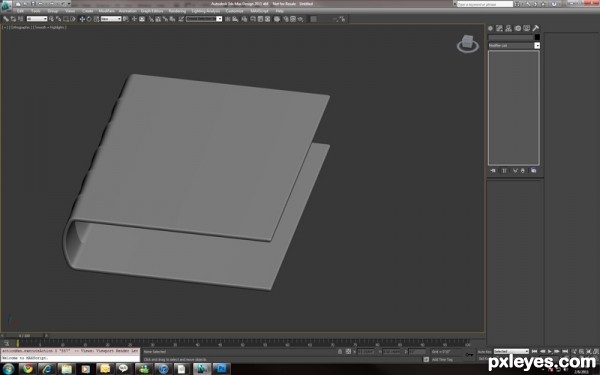The height and width of the screenshot is (375, 600).
Task: Click the Align tool icon
Action: tap(235, 19)
